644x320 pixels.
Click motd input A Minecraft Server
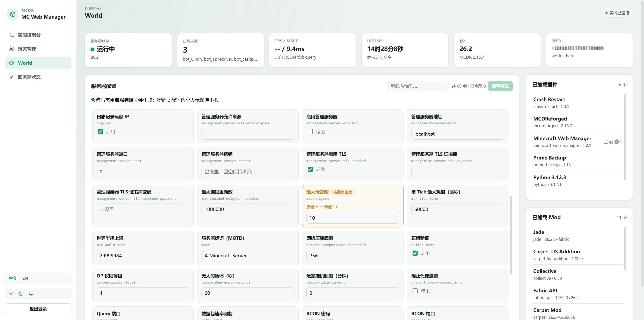pos(248,256)
